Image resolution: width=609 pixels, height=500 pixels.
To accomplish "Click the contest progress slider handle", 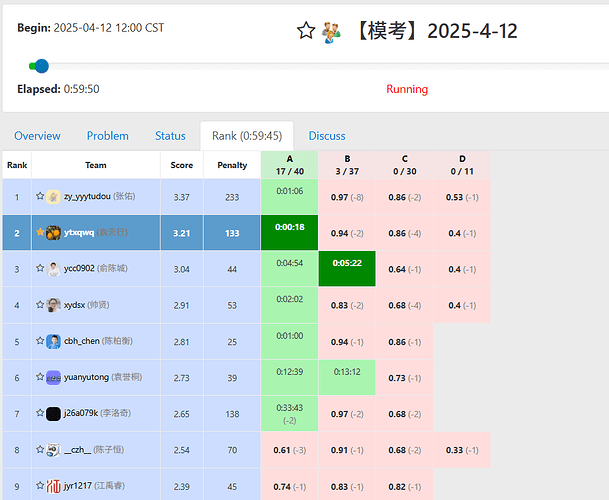I will coord(42,66).
